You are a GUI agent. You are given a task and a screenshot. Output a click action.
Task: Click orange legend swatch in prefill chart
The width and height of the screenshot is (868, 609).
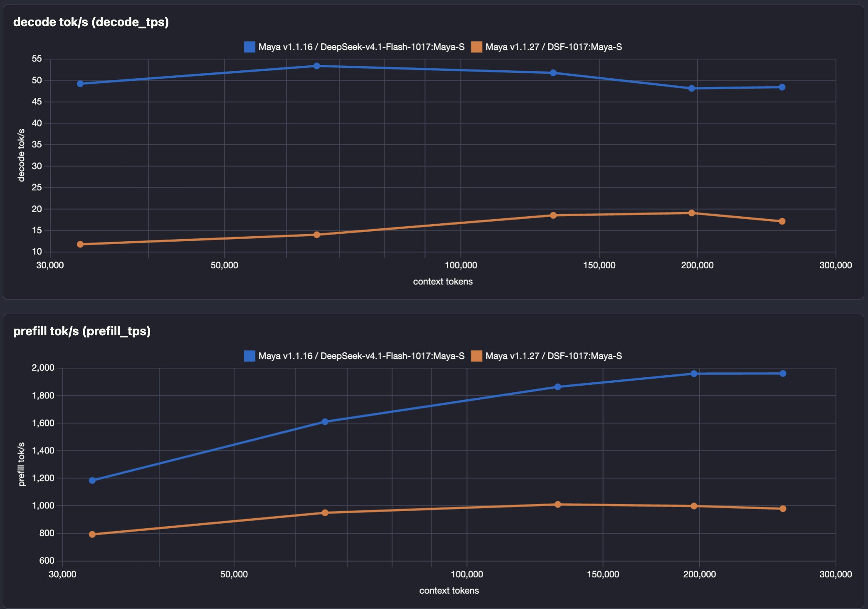pyautogui.click(x=476, y=356)
